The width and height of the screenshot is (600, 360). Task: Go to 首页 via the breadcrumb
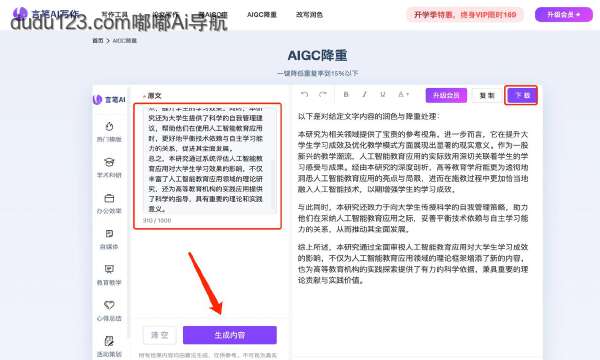click(98, 41)
